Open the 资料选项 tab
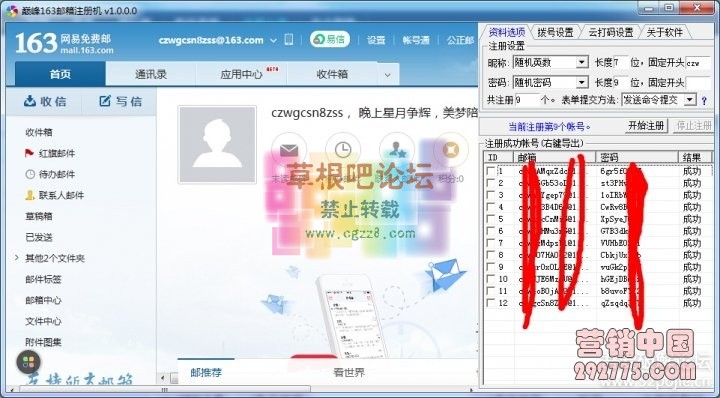The height and width of the screenshot is (398, 720). (506, 32)
